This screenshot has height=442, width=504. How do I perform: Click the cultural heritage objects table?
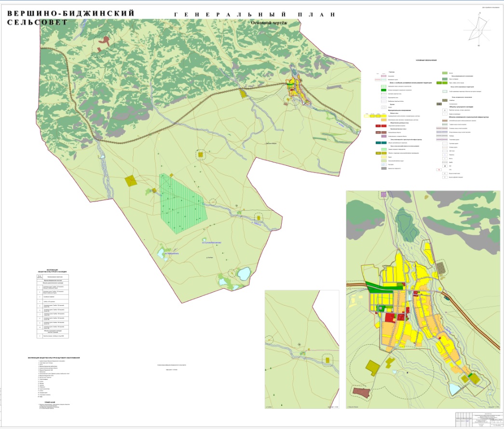[55, 306]
